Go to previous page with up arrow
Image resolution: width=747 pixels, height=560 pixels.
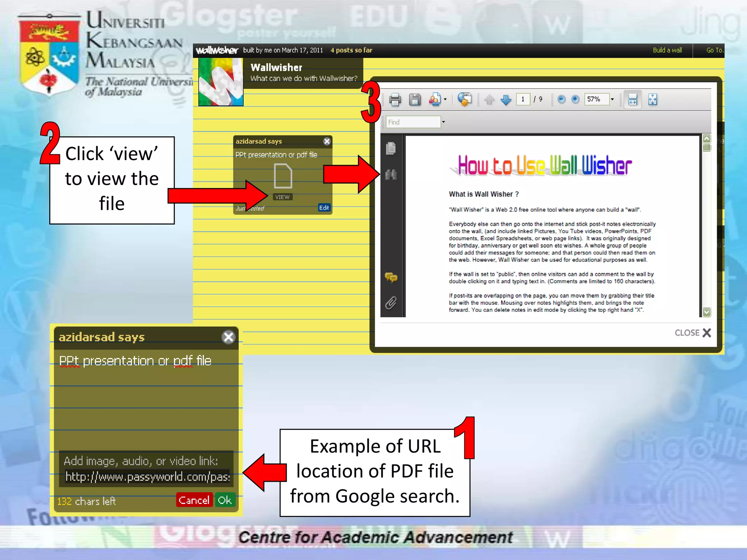[489, 100]
